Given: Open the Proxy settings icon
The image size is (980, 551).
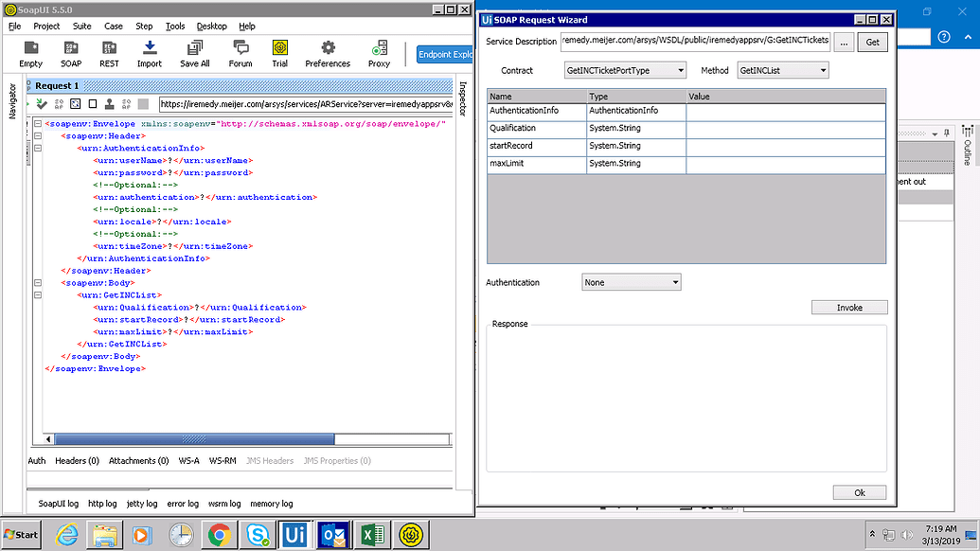Looking at the screenshot, I should point(379,53).
